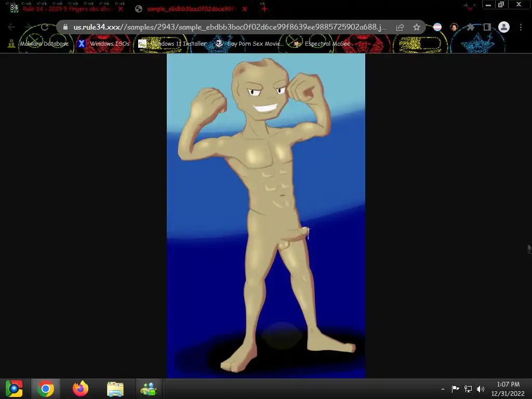Launch Firefox from the taskbar

point(81,389)
